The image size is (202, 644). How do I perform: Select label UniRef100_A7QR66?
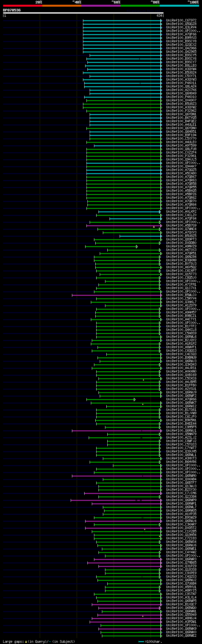(x=181, y=399)
